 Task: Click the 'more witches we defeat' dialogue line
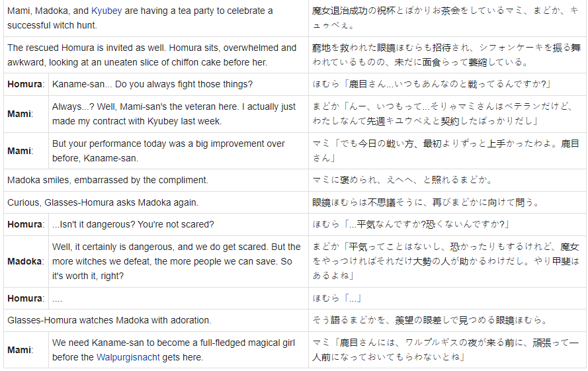176,261
